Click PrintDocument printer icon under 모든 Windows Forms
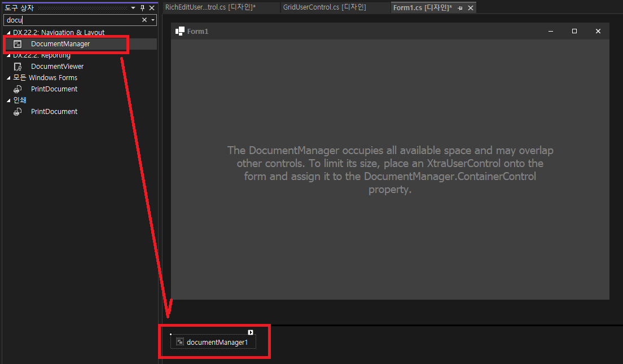 17,89
